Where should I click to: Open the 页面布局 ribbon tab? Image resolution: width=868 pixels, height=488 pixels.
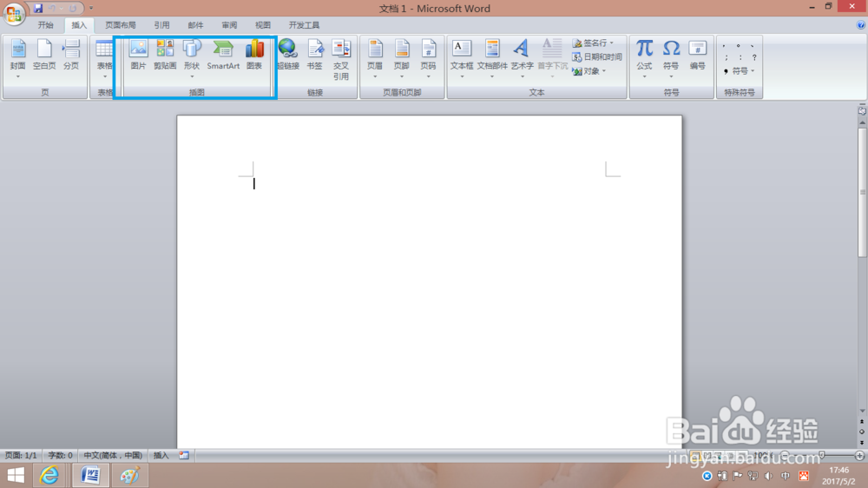(121, 25)
